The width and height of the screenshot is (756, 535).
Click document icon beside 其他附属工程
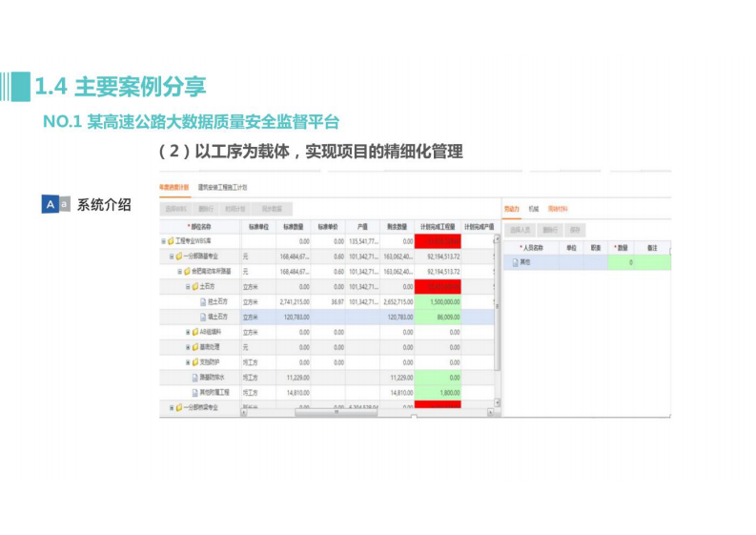tap(195, 392)
